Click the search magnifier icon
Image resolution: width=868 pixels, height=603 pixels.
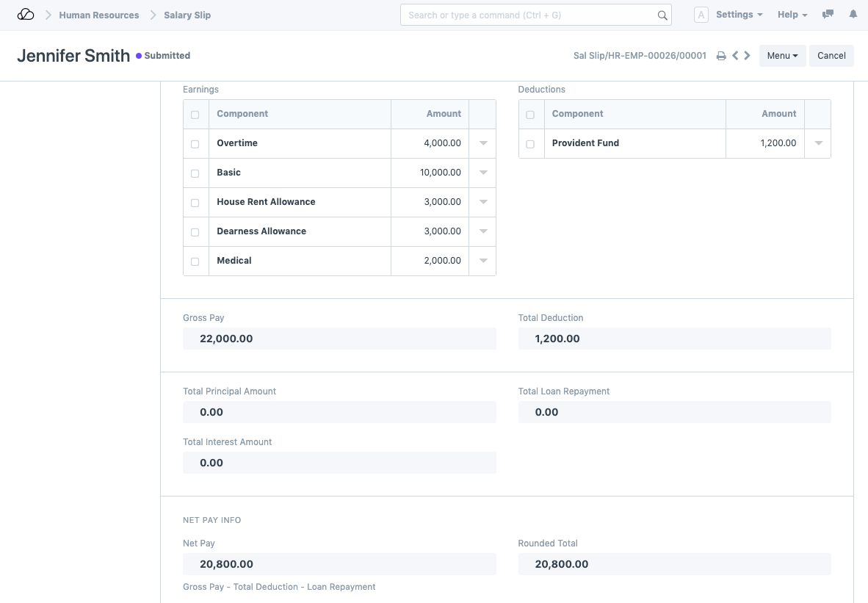(662, 15)
